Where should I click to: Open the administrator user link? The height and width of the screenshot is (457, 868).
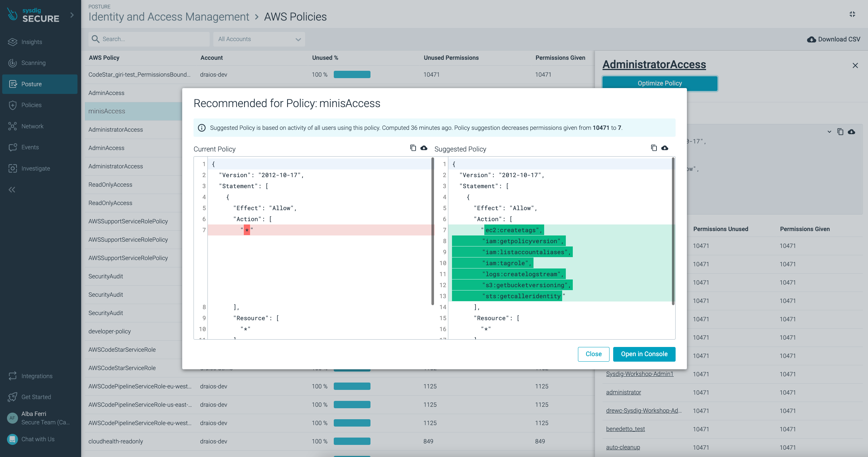pyautogui.click(x=623, y=392)
